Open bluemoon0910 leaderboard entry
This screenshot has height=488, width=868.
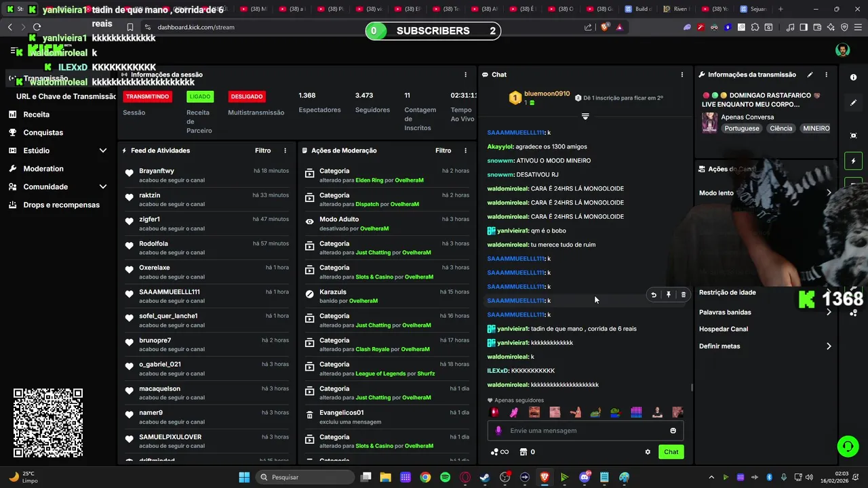pyautogui.click(x=539, y=98)
